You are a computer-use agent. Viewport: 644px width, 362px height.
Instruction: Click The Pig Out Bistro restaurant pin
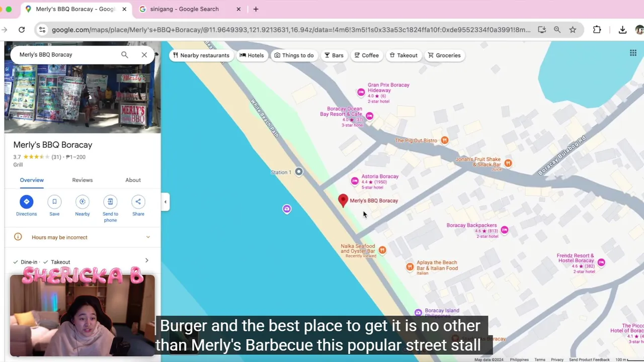click(x=444, y=140)
